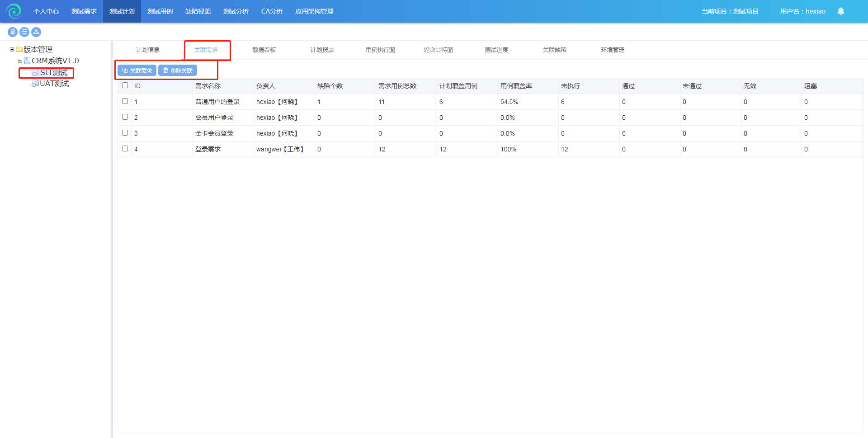Image resolution: width=868 pixels, height=438 pixels.
Task: Select SIT测试 in the version tree
Action: [53, 73]
